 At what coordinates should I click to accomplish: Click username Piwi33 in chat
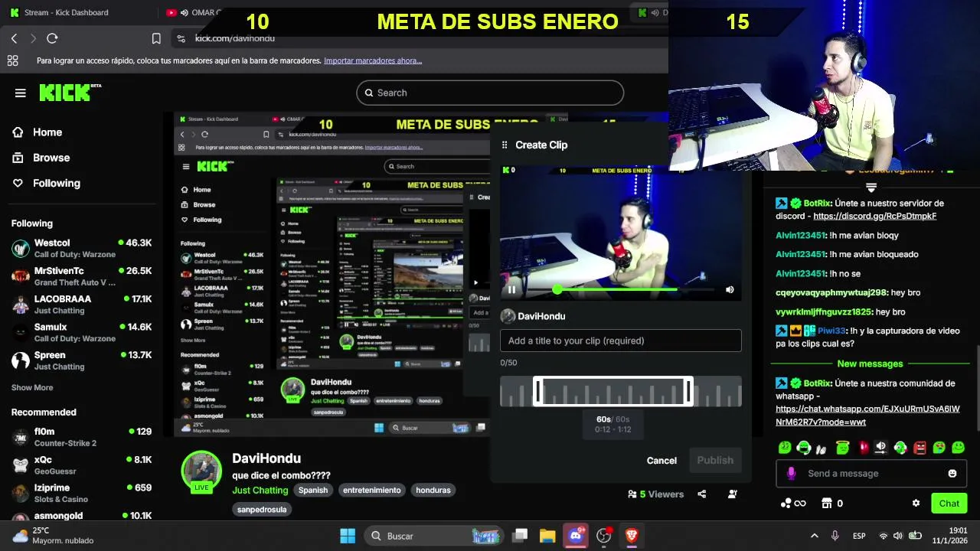point(831,331)
